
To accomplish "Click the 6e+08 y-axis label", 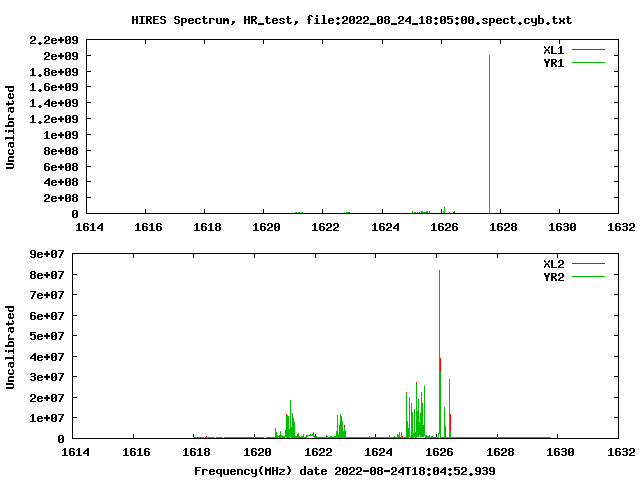I will click(60, 167).
